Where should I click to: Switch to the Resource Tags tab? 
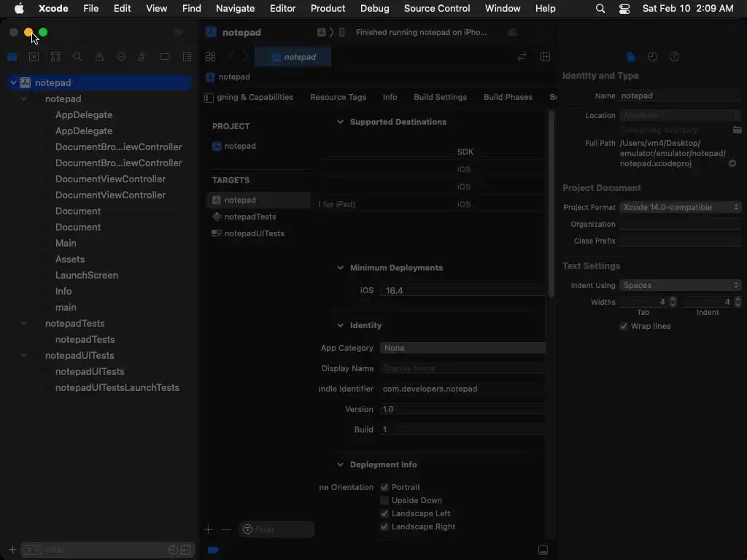[338, 97]
